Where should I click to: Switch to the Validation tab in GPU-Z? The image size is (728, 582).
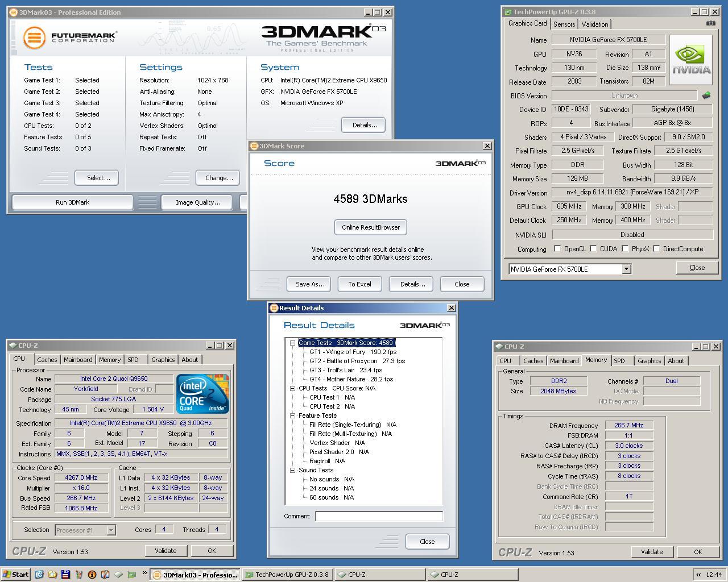click(595, 24)
